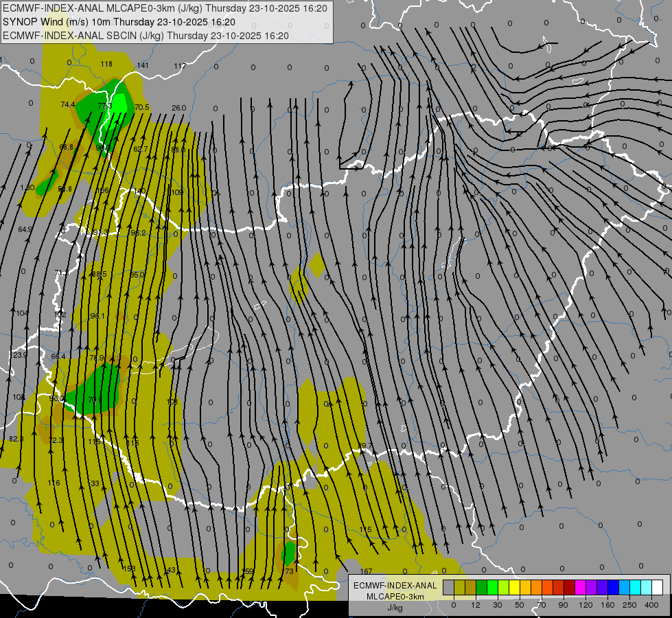Click the dark green legend swatch
Image resolution: width=672 pixels, height=618 pixels.
(481, 587)
